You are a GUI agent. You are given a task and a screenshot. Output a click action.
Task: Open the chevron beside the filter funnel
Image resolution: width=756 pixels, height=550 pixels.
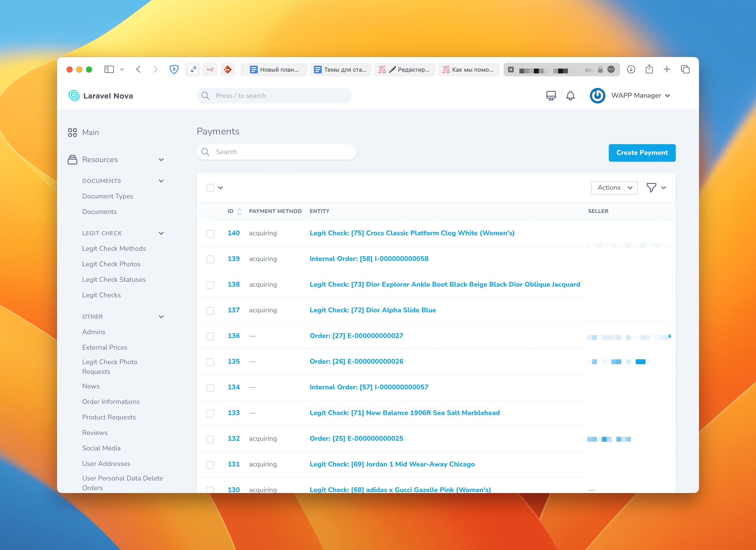pyautogui.click(x=664, y=188)
